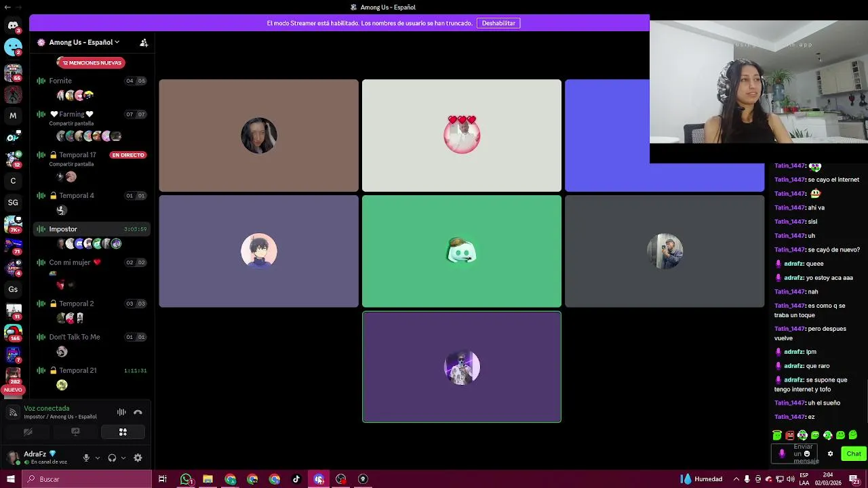Image resolution: width=868 pixels, height=488 pixels.
Task: Open the Humedad weather widget
Action: tap(702, 479)
